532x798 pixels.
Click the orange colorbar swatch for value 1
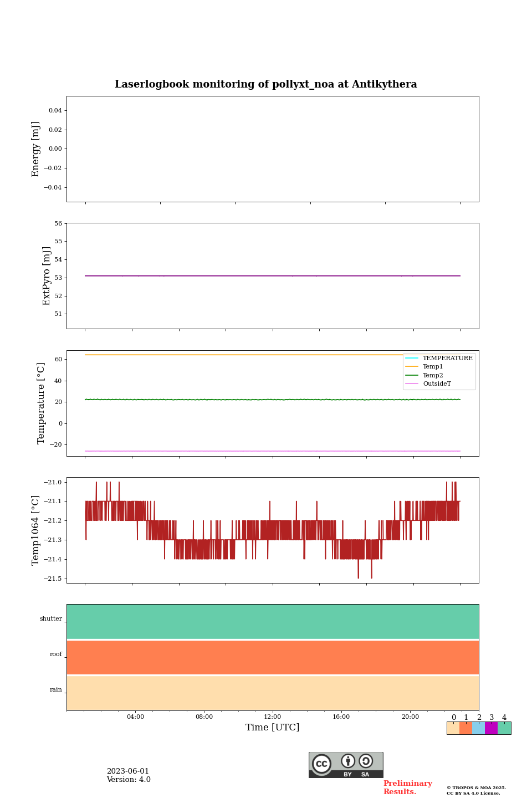[x=465, y=728]
